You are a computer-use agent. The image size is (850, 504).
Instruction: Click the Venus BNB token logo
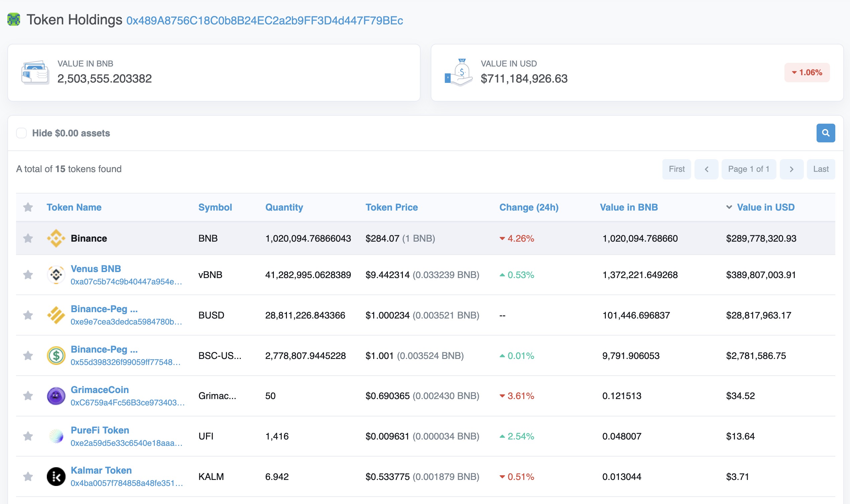pyautogui.click(x=56, y=275)
